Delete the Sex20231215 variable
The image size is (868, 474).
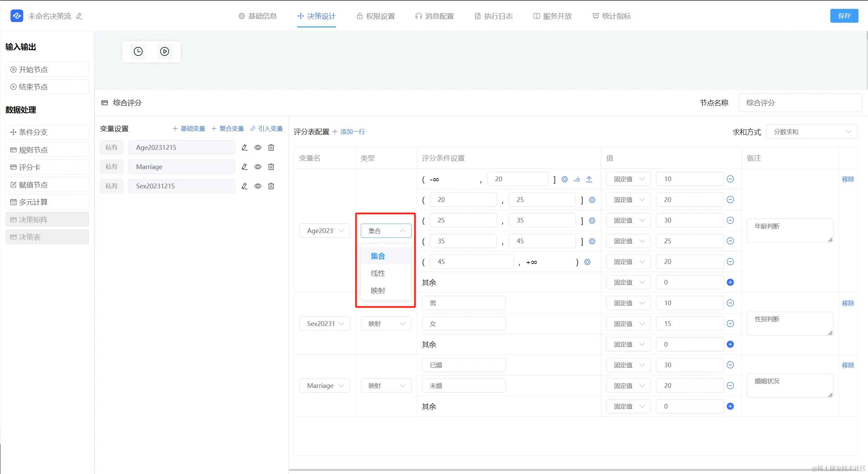271,186
